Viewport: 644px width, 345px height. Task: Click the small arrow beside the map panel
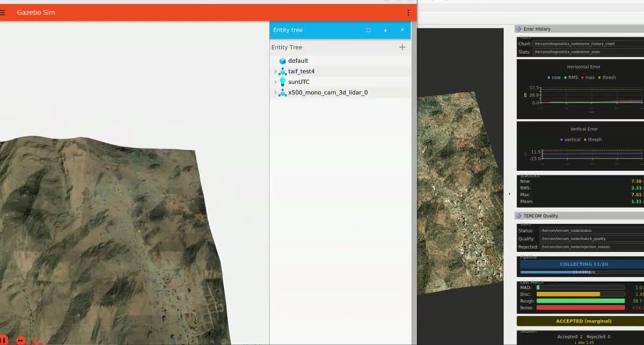pyautogui.click(x=509, y=194)
